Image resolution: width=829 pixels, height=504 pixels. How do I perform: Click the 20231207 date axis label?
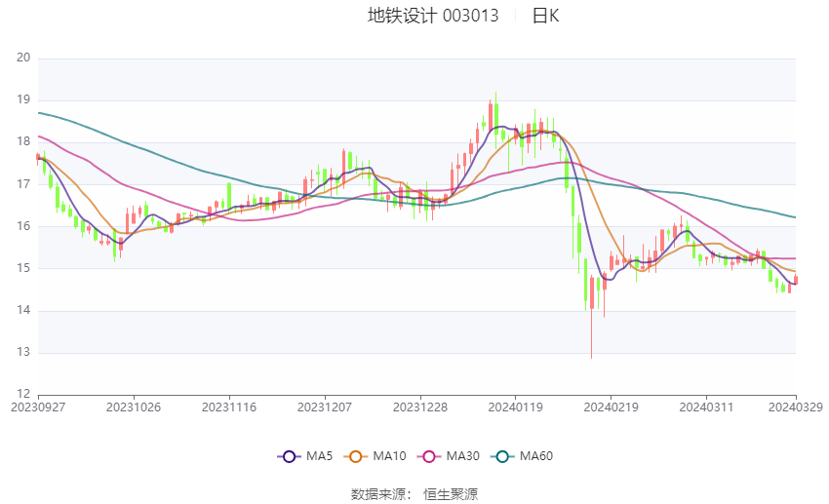[325, 407]
